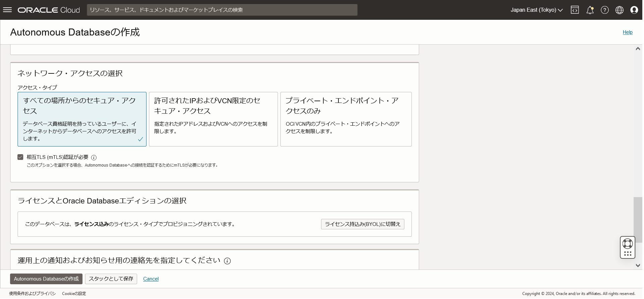This screenshot has height=299, width=644.
Task: Open the announcements bell icon
Action: pos(590,10)
